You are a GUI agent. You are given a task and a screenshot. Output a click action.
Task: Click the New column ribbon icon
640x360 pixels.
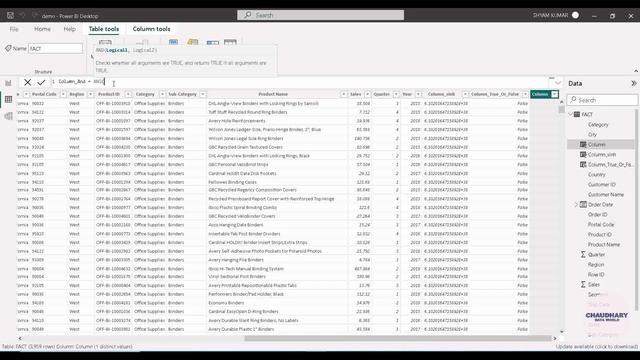[x=212, y=42]
